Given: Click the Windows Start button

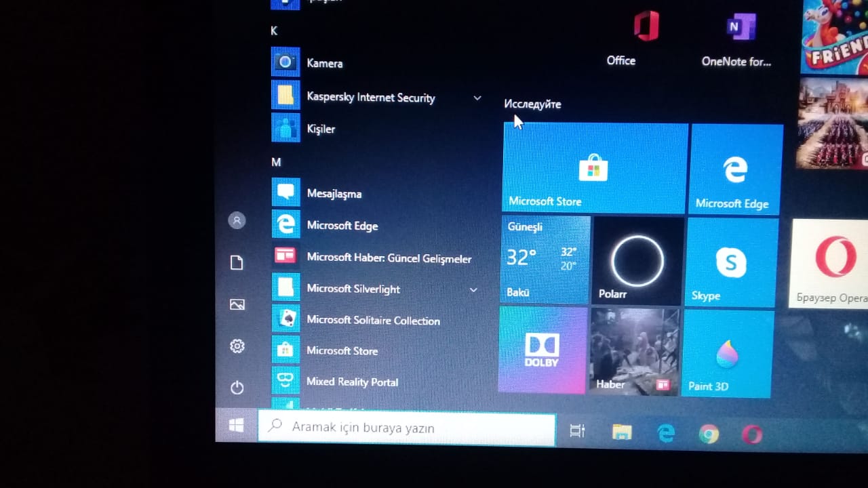Looking at the screenshot, I should pos(236,425).
